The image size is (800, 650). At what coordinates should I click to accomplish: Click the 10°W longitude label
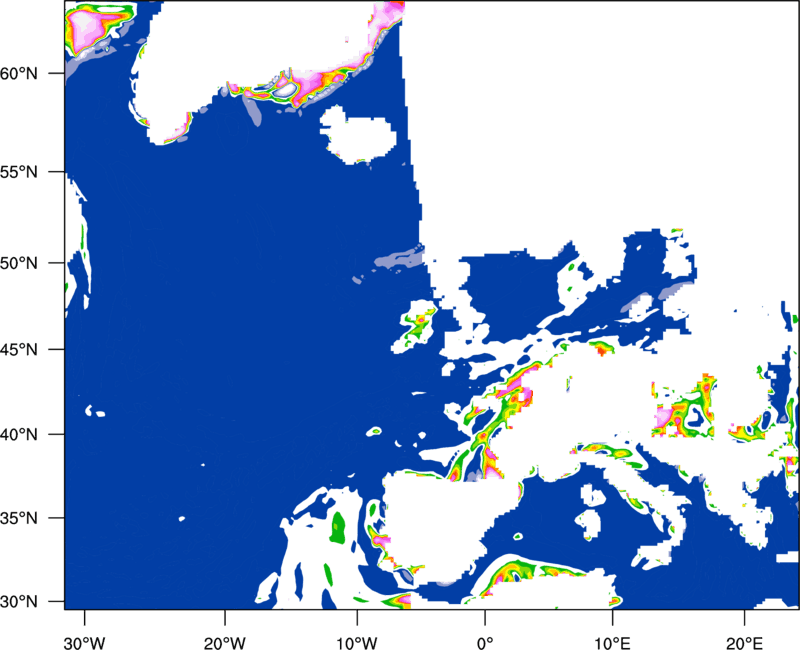[357, 643]
